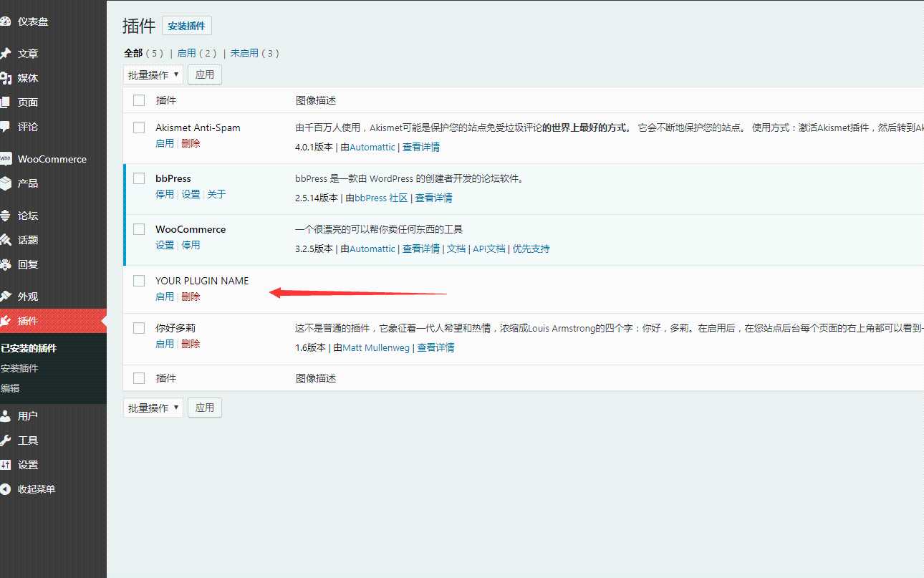Deactivate WooCommerce via 停用 link
Image resolution: width=924 pixels, height=578 pixels.
[x=191, y=245]
